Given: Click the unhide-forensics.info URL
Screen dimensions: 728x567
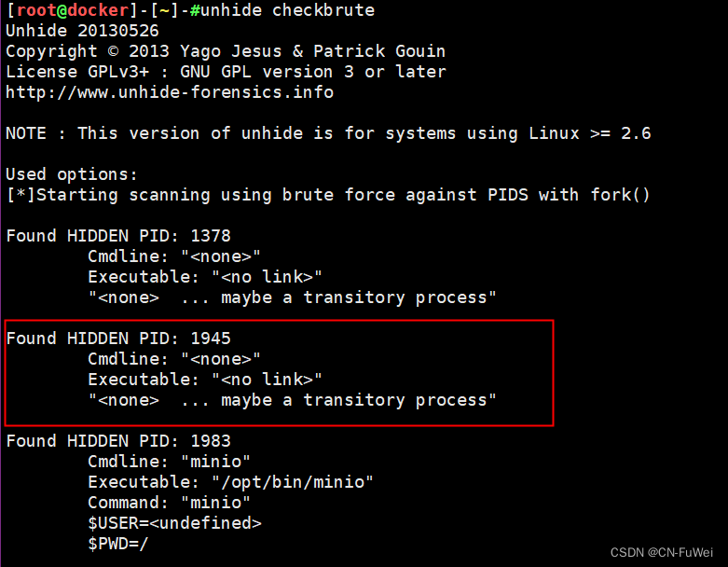Looking at the screenshot, I should click(x=170, y=92).
